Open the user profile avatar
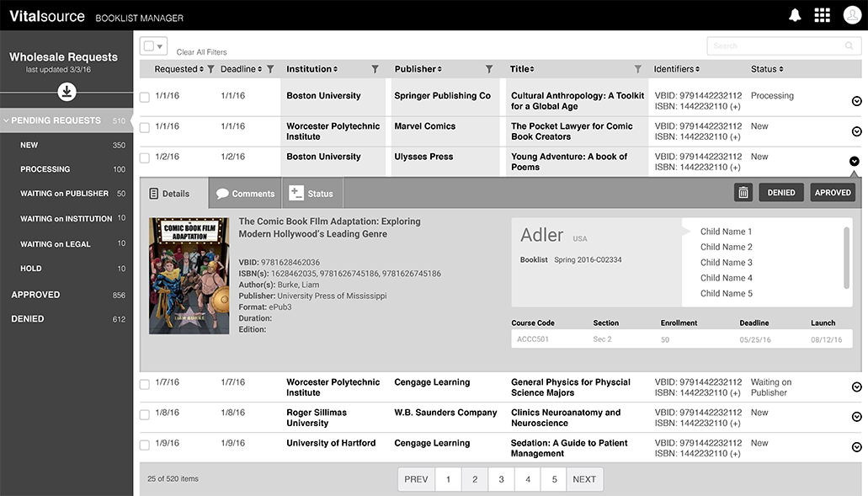This screenshot has width=868, height=496. [850, 15]
